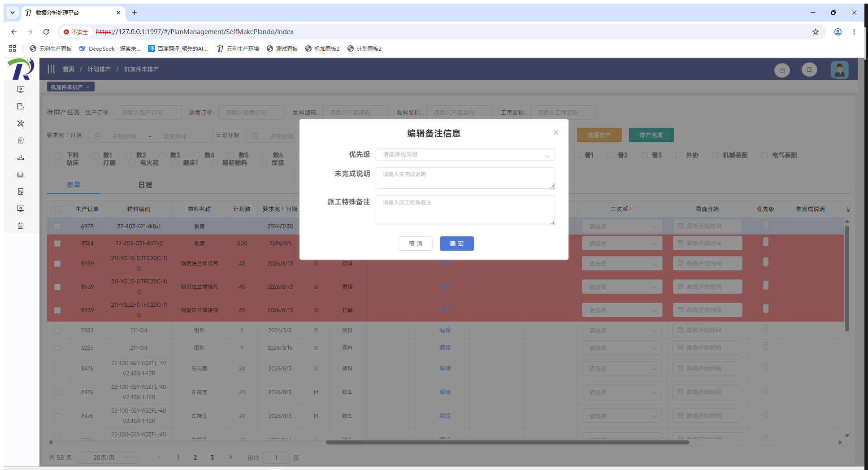Open the 计划看板2 bookmark

[365, 48]
